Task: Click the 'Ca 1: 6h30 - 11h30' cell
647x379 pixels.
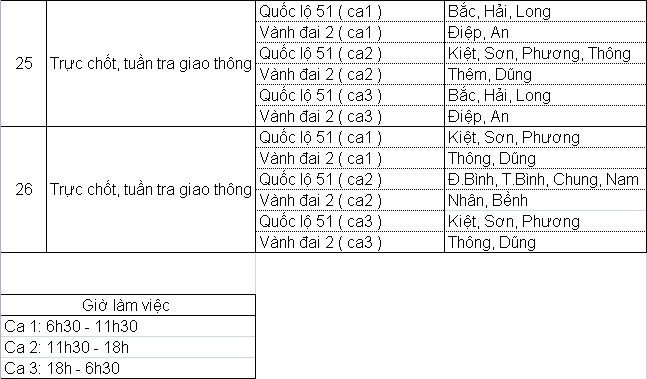Action: [x=128, y=326]
